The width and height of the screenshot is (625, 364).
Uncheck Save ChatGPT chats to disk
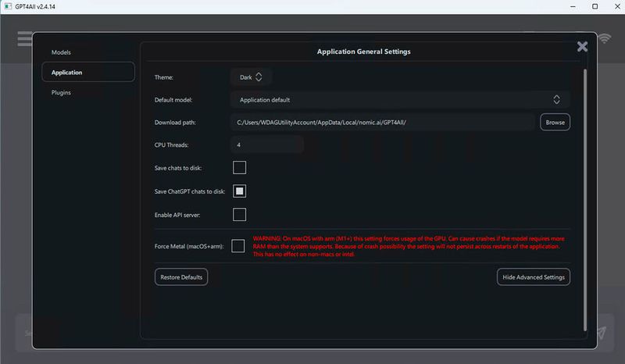coord(239,191)
